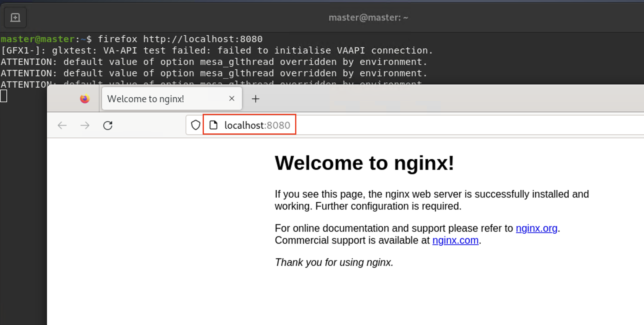This screenshot has width=644, height=325.
Task: Click the terminal command 'firefox http://localhost:8080'
Action: [x=180, y=39]
